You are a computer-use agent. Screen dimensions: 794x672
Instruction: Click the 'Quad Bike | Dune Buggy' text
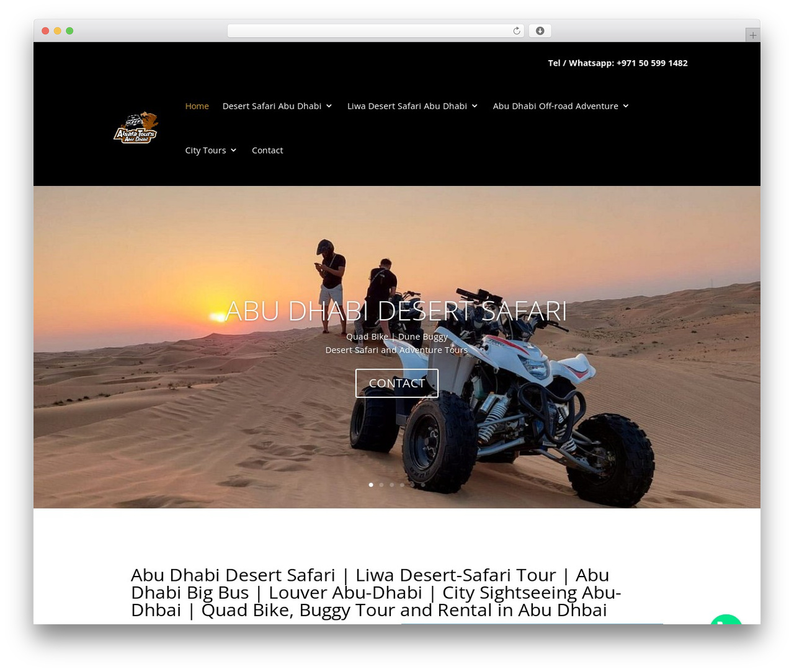[397, 337]
